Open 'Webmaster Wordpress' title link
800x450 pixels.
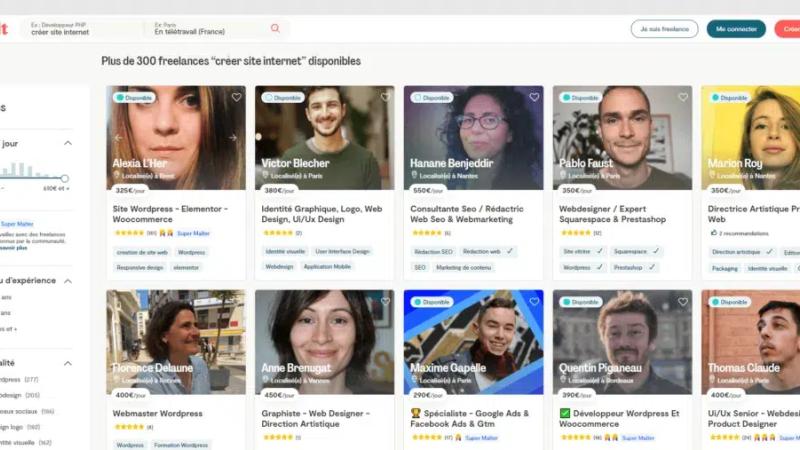[x=157, y=413]
